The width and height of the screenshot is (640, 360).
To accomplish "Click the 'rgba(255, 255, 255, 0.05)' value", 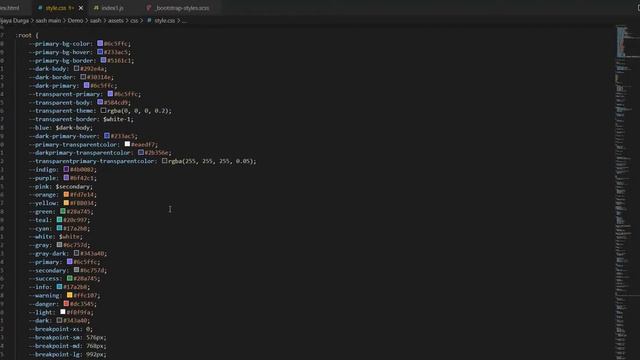I will click(211, 161).
